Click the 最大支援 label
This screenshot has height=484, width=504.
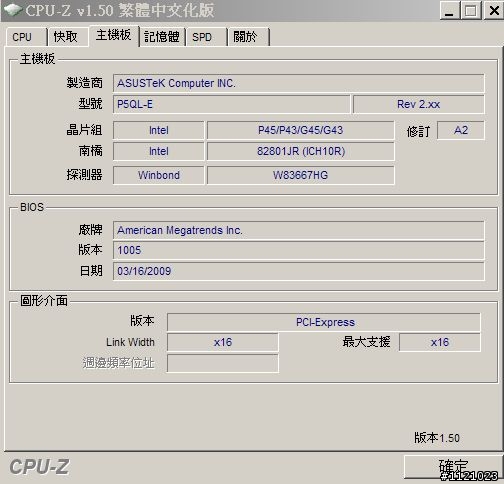366,342
